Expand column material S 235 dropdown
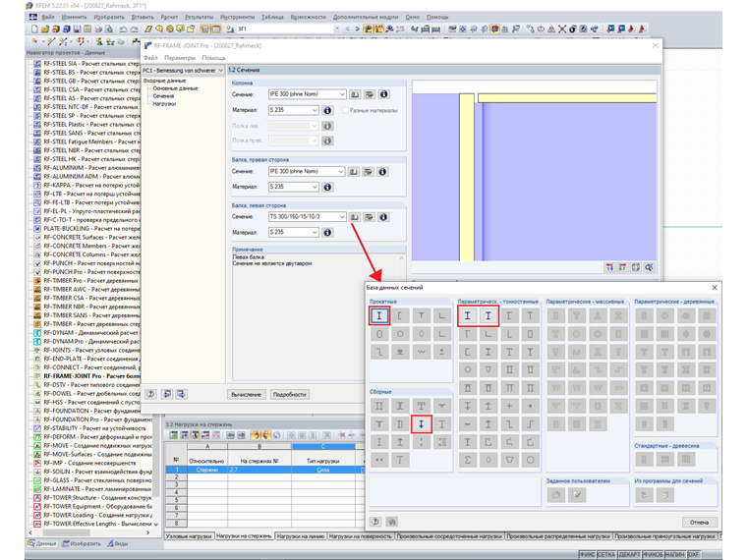 point(315,110)
